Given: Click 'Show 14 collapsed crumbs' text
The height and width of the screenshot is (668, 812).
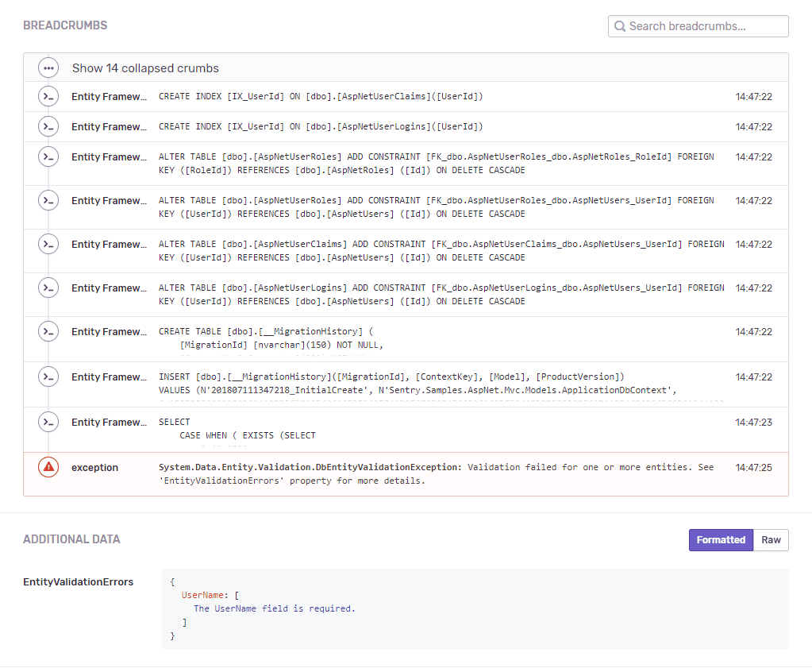Looking at the screenshot, I should [x=145, y=68].
